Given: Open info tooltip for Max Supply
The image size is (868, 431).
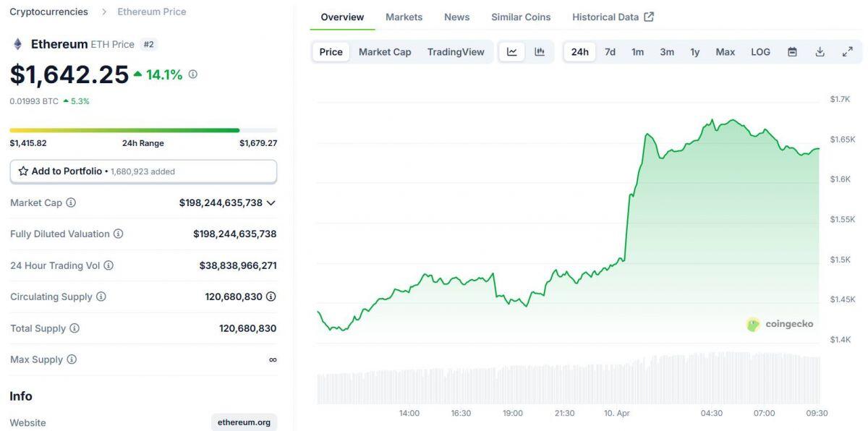Looking at the screenshot, I should (72, 359).
